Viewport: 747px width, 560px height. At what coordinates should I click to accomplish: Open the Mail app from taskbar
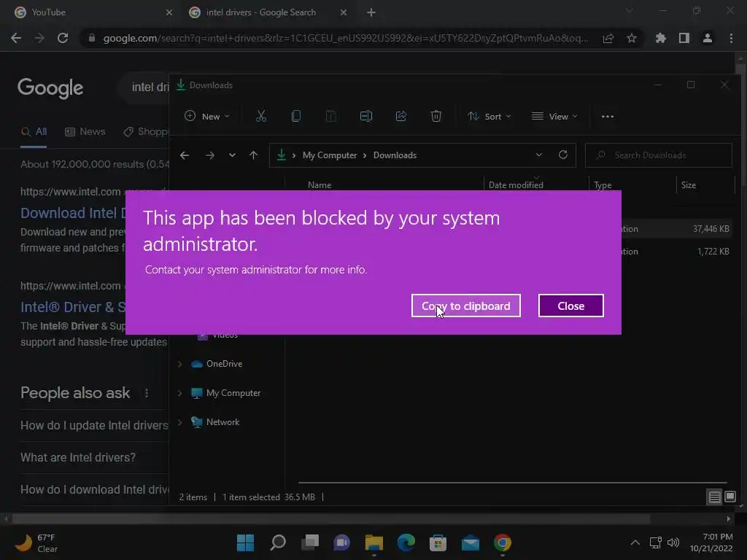point(471,542)
